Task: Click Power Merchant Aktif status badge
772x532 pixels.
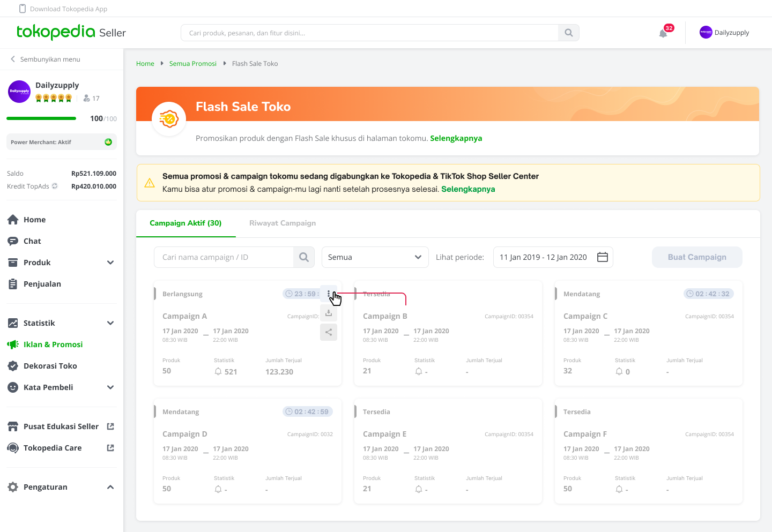Action: 61,142
